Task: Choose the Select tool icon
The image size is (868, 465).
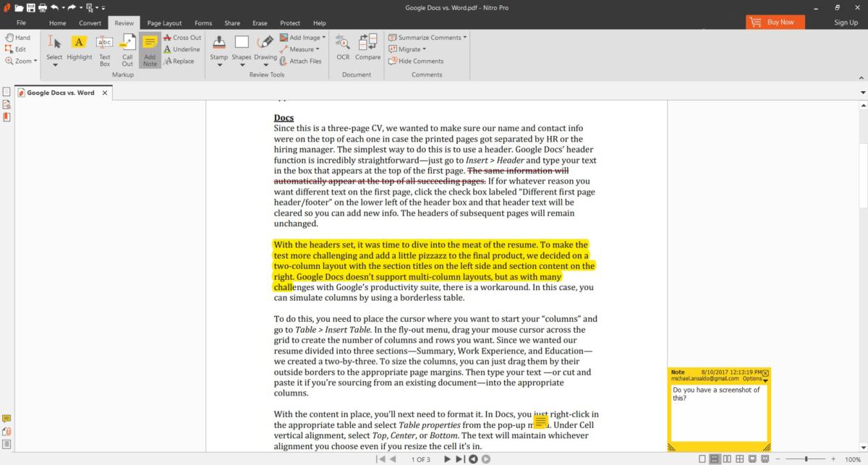Action: click(54, 43)
